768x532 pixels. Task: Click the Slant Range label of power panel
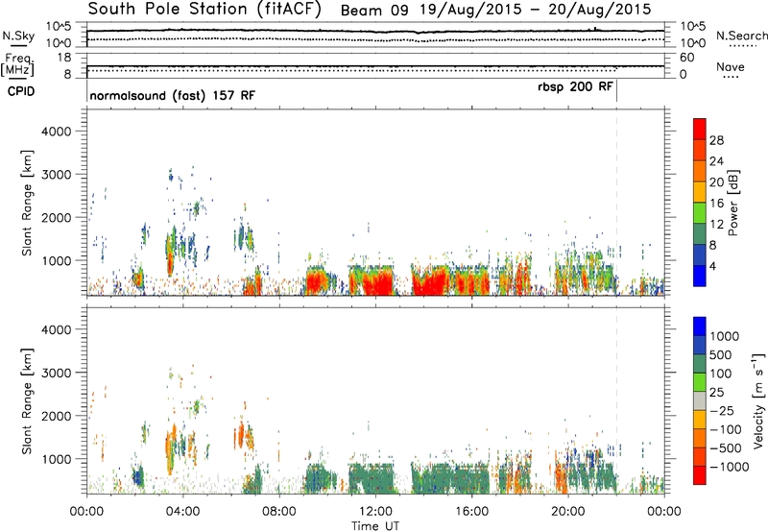click(x=27, y=203)
